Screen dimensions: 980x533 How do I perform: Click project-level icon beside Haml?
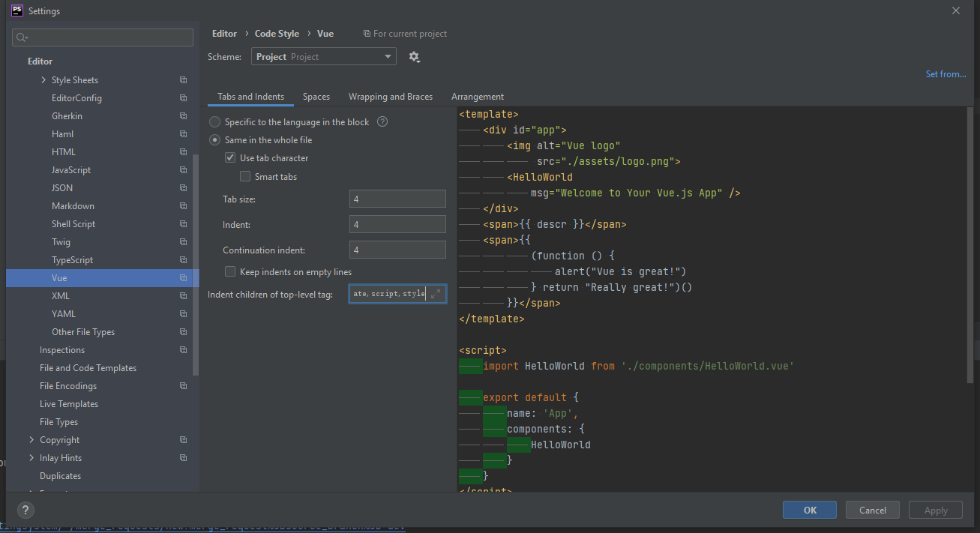pos(183,134)
